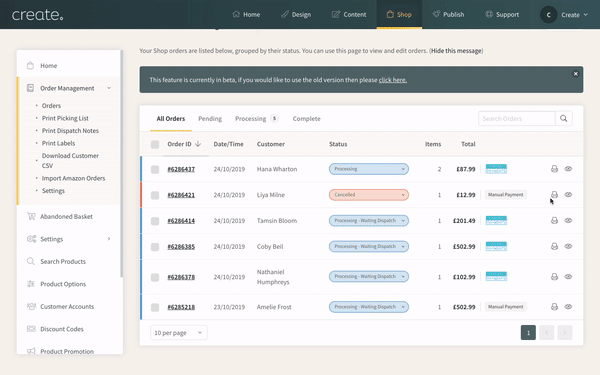Open the Shop top menu
This screenshot has width=600, height=375.
[x=399, y=15]
